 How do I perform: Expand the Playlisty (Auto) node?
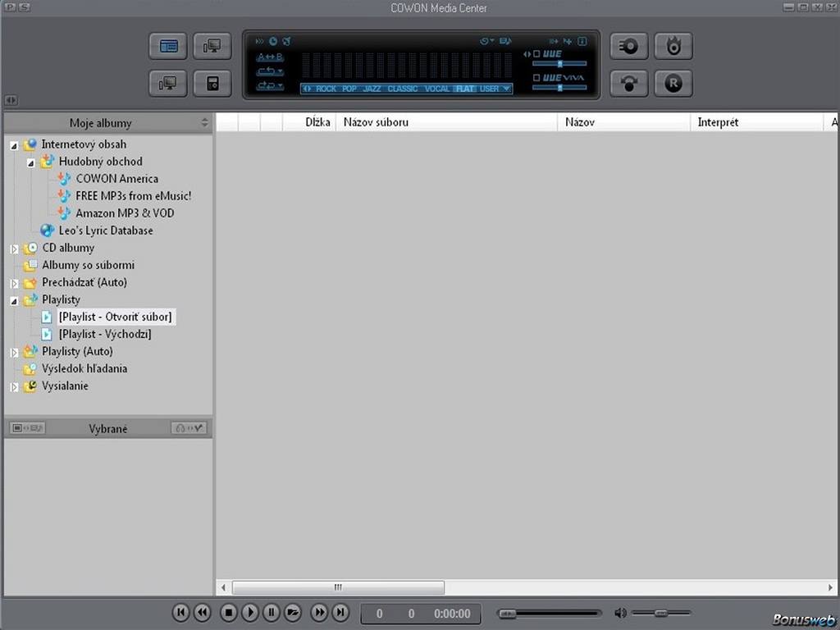tap(14, 353)
